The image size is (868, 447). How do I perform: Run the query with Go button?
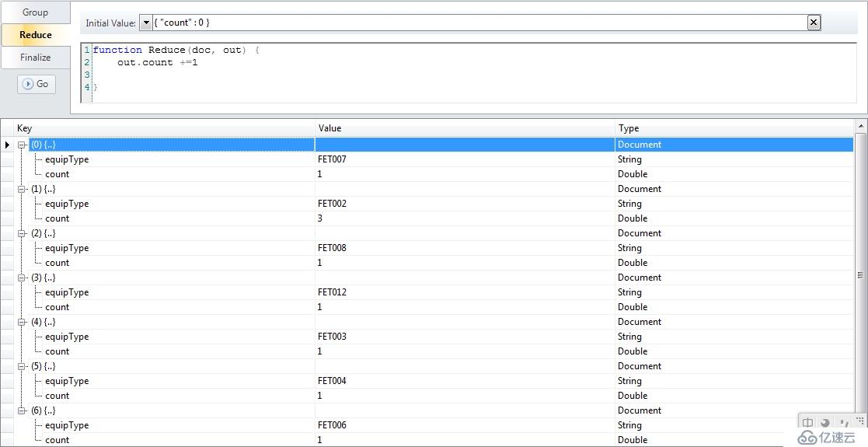point(37,84)
